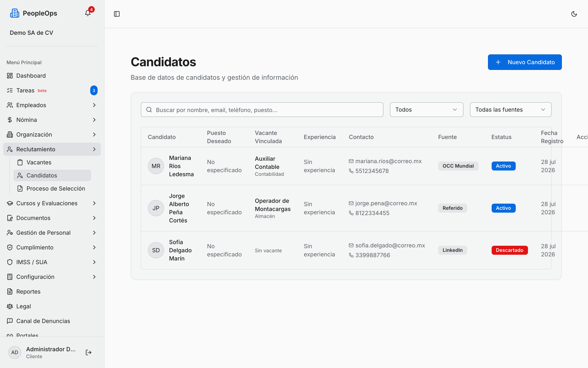Click the Tareas count badge 3
This screenshot has height=368, width=588.
[94, 91]
